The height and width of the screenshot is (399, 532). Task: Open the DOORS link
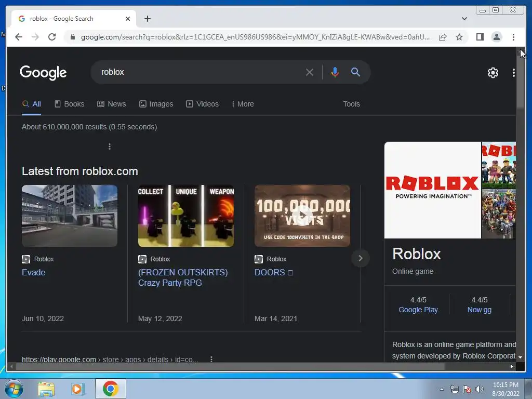pyautogui.click(x=273, y=272)
